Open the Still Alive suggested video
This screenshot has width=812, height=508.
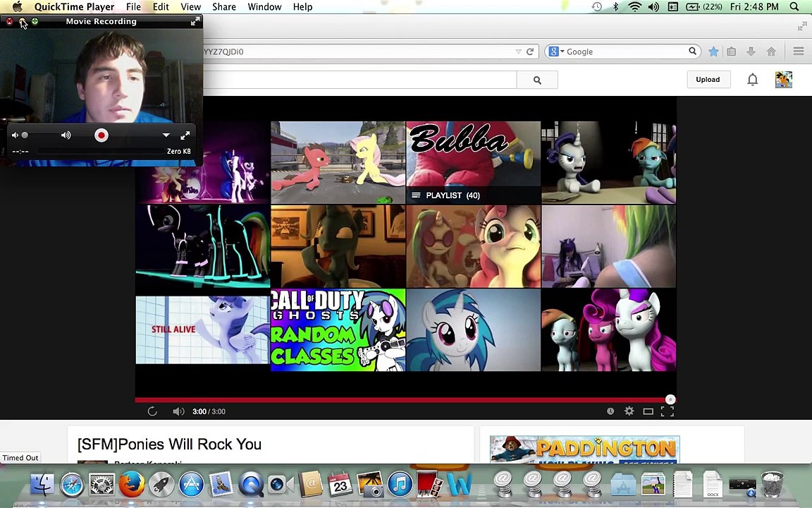coord(202,330)
